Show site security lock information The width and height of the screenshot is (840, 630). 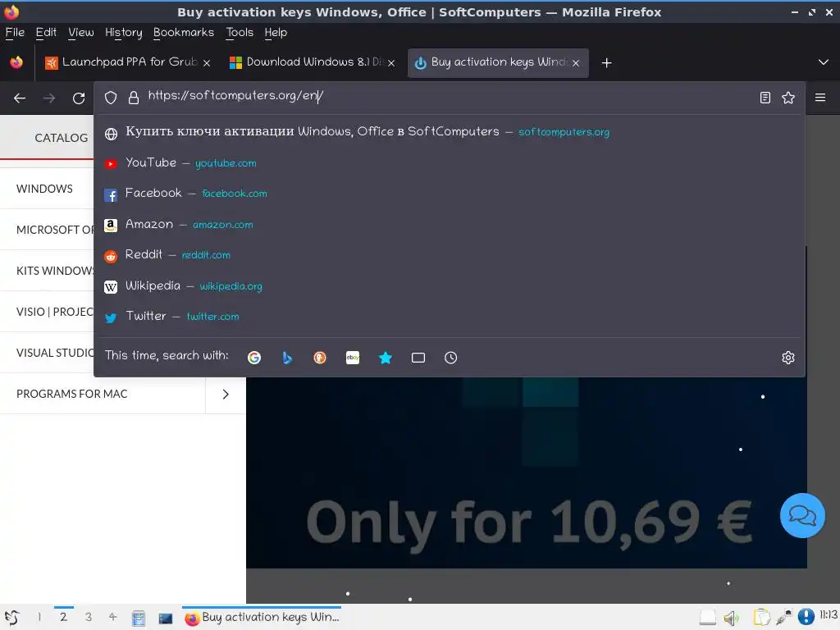(134, 98)
